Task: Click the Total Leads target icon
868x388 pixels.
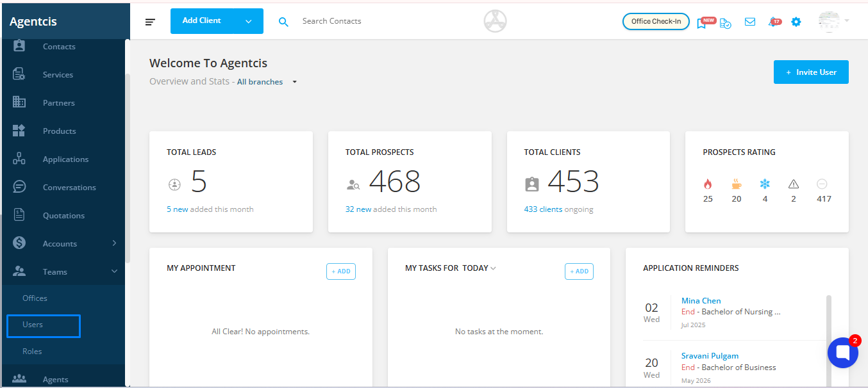Action: click(174, 184)
